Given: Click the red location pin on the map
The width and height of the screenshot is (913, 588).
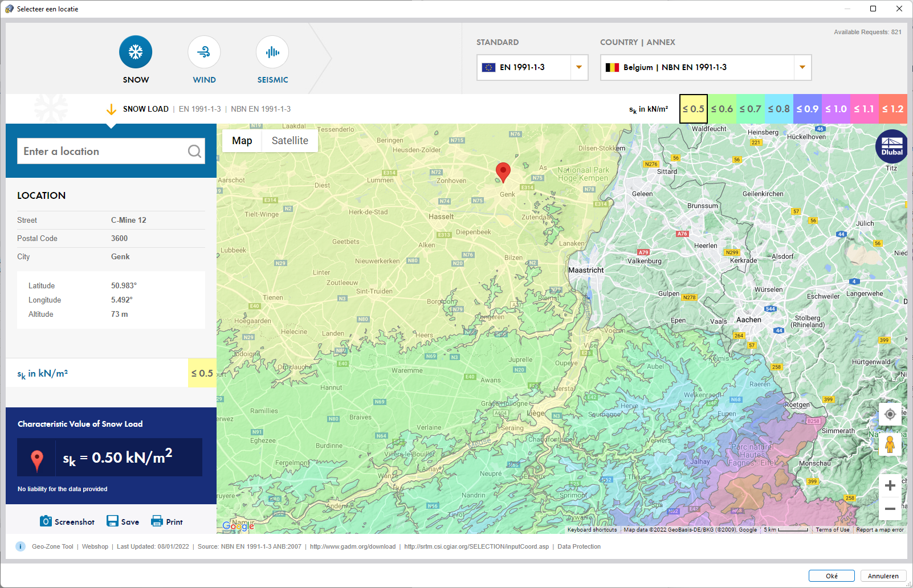Looking at the screenshot, I should coord(503,172).
